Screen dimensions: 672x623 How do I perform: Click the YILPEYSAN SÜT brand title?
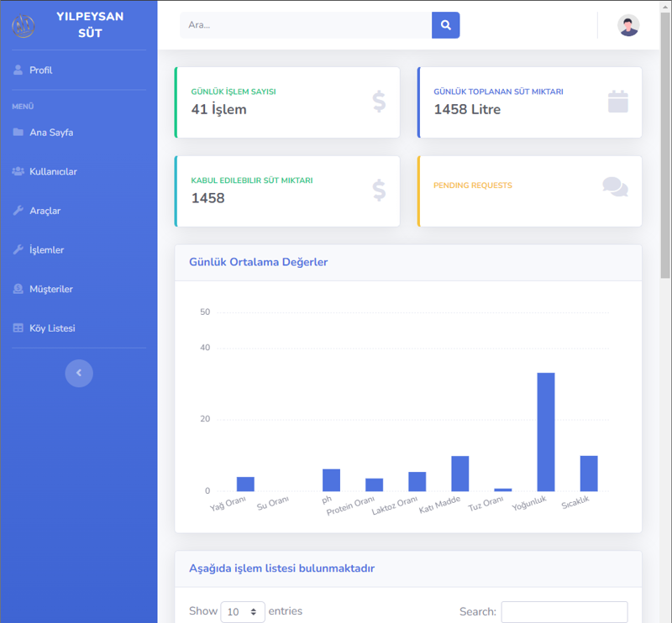click(x=89, y=25)
